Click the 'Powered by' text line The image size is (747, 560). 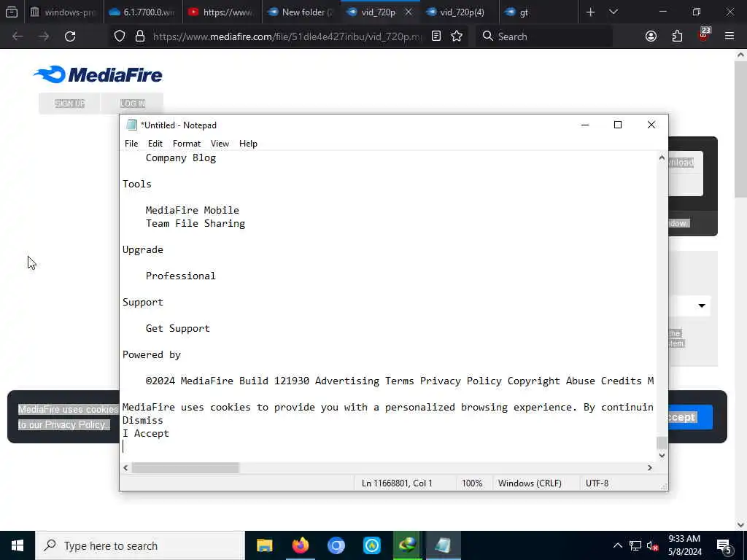click(x=152, y=354)
